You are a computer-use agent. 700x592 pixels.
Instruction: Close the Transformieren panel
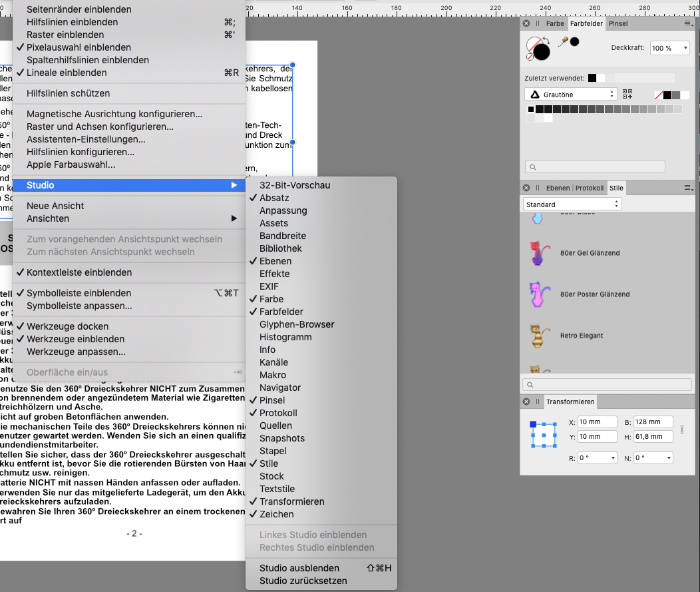click(526, 402)
